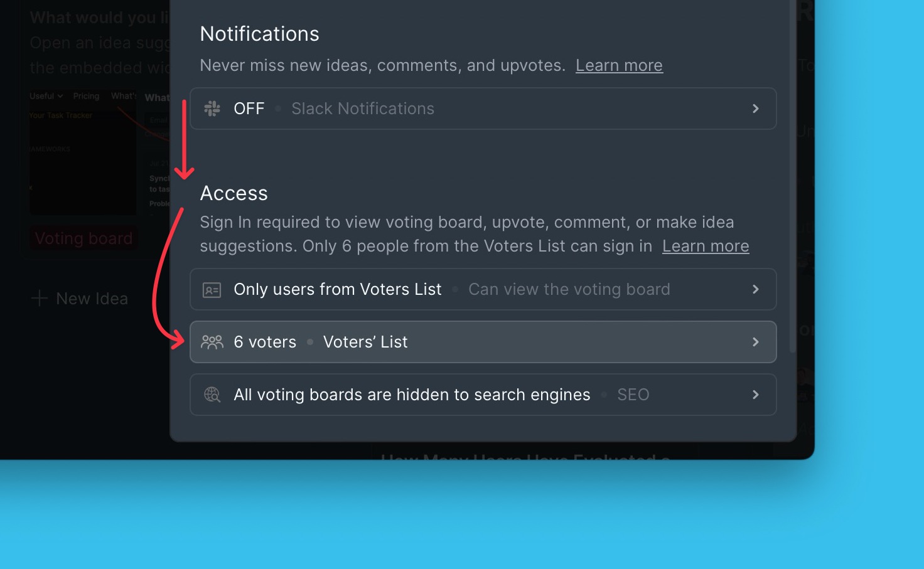This screenshot has height=569, width=924.
Task: Open the 6 voters row chevron
Action: [x=755, y=342]
